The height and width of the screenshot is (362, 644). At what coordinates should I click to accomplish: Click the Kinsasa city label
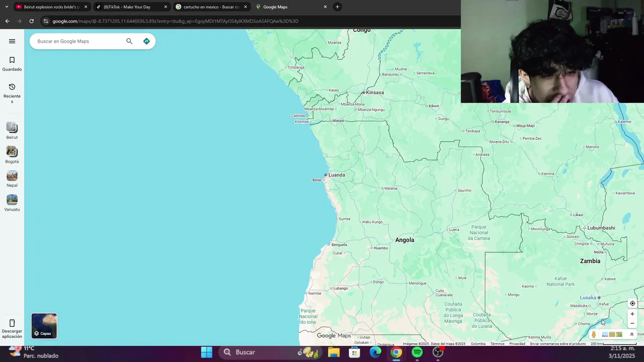375,93
